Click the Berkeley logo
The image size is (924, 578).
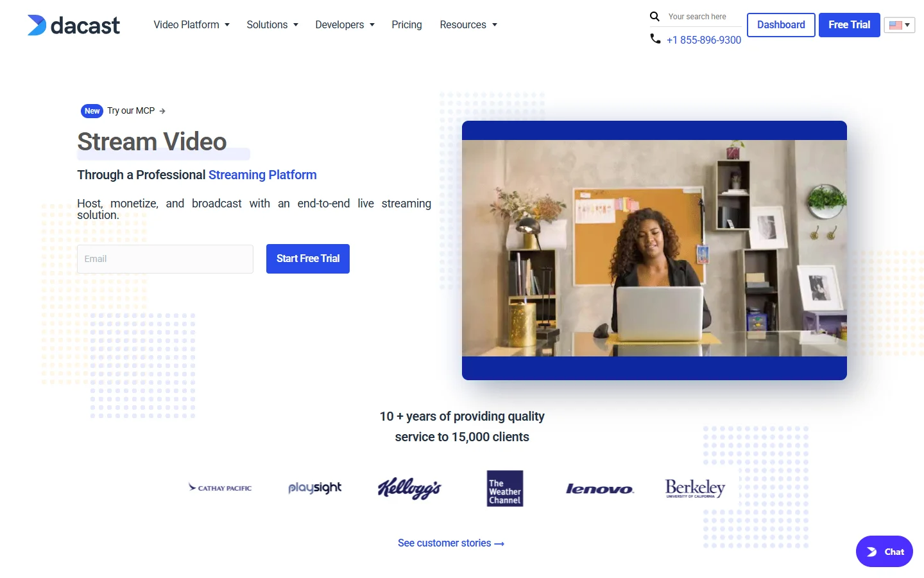(695, 489)
